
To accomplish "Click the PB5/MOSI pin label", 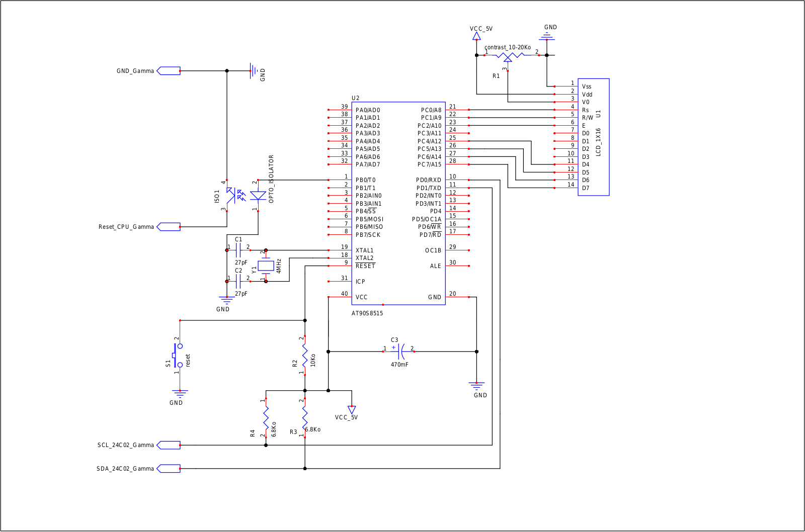I will (x=370, y=219).
